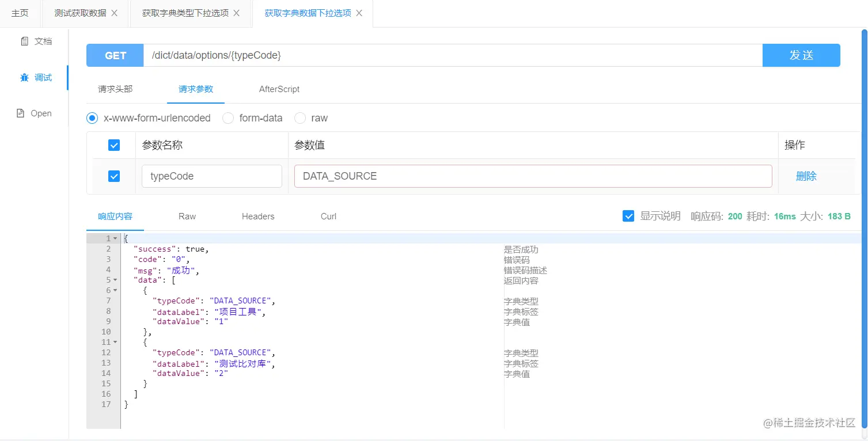Show the 响应内容 response tab
The width and height of the screenshot is (868, 441).
(x=115, y=216)
